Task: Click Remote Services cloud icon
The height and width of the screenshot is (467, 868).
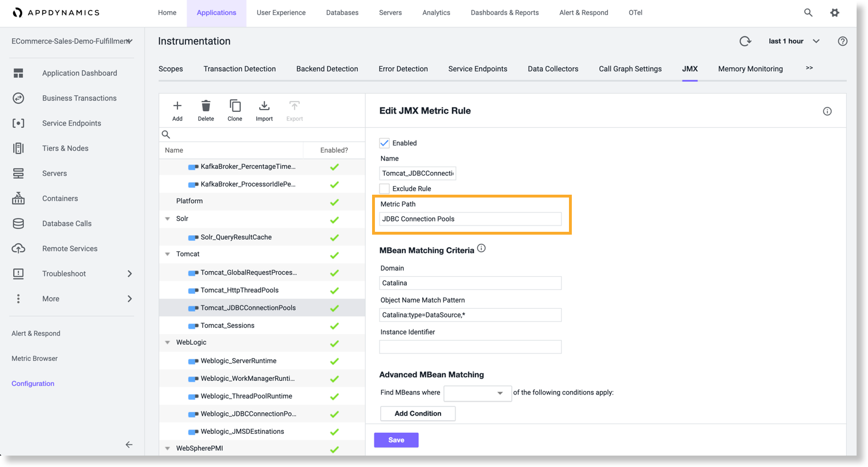Action: point(18,249)
